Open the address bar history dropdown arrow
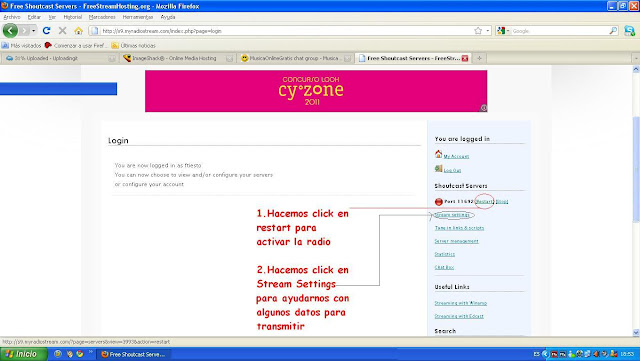 [487, 31]
